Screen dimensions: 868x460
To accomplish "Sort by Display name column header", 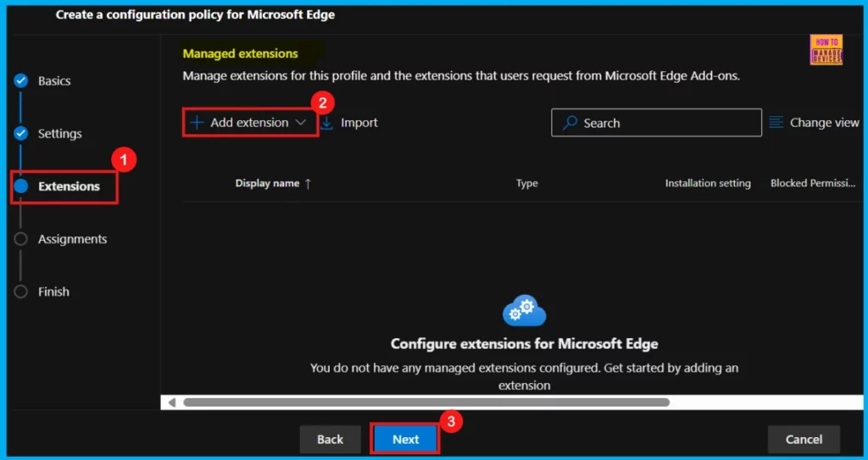I will click(x=267, y=184).
